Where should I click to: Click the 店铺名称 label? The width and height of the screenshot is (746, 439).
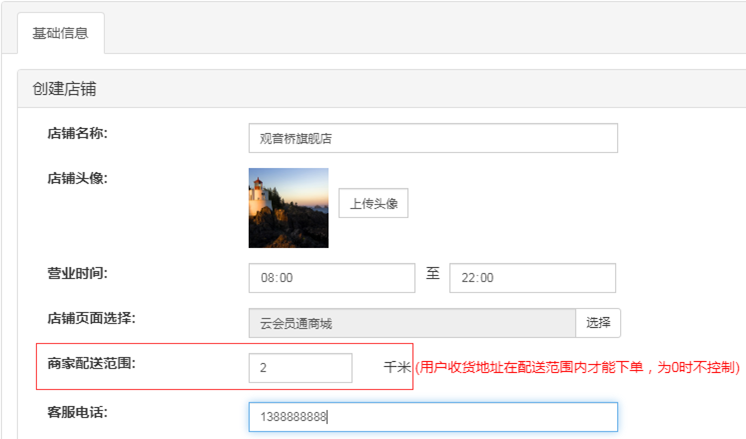78,133
